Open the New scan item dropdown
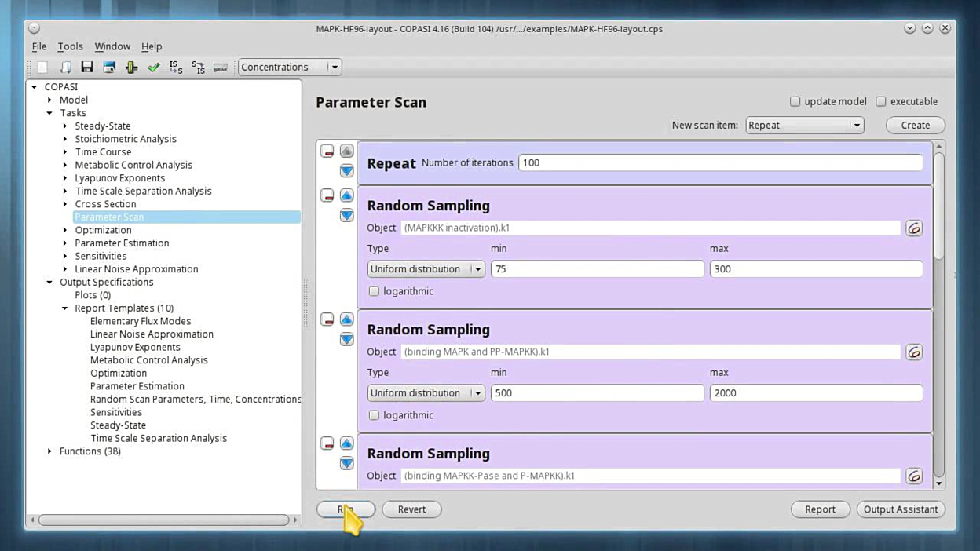 click(804, 126)
